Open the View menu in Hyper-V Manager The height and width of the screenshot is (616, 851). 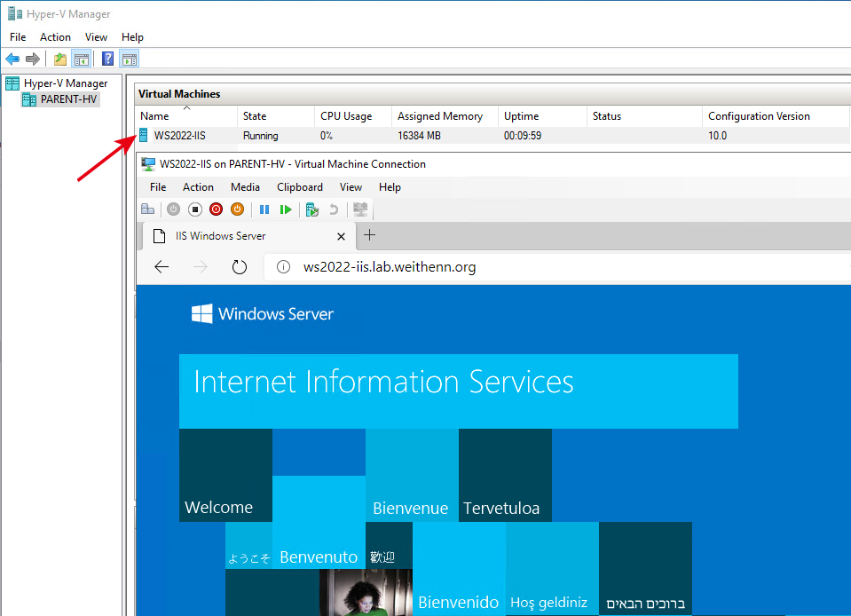(x=96, y=37)
